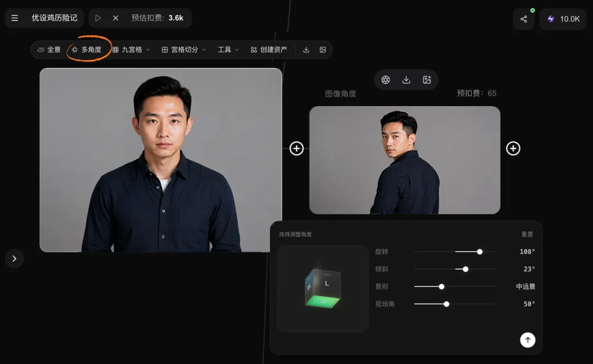Click the 10.0K credits lightning badge
The height and width of the screenshot is (364, 593).
tap(563, 19)
